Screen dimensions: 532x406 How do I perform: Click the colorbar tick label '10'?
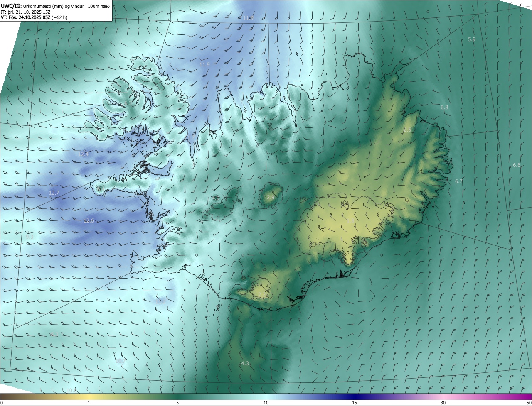pyautogui.click(x=266, y=403)
